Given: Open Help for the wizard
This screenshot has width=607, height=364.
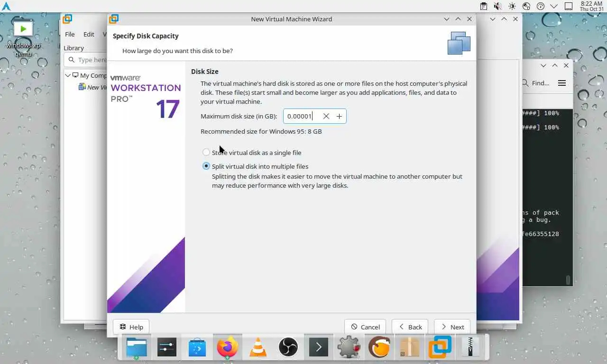Looking at the screenshot, I should [x=131, y=327].
